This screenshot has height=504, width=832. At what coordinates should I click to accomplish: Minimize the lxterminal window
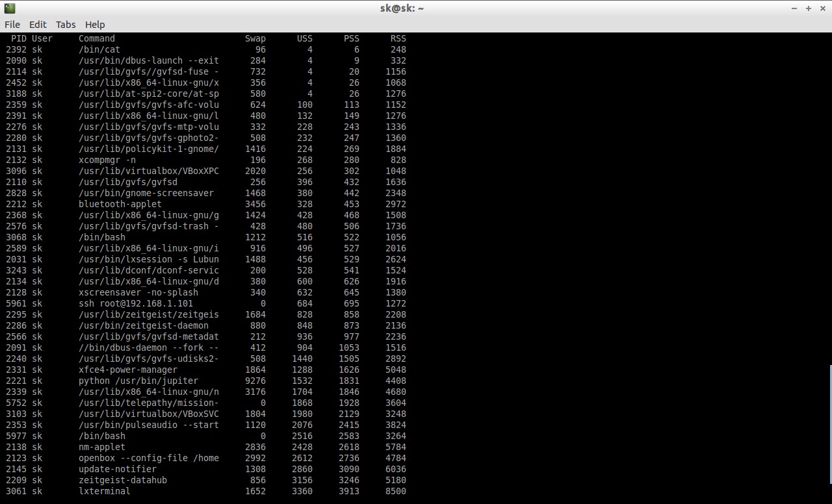(x=794, y=8)
